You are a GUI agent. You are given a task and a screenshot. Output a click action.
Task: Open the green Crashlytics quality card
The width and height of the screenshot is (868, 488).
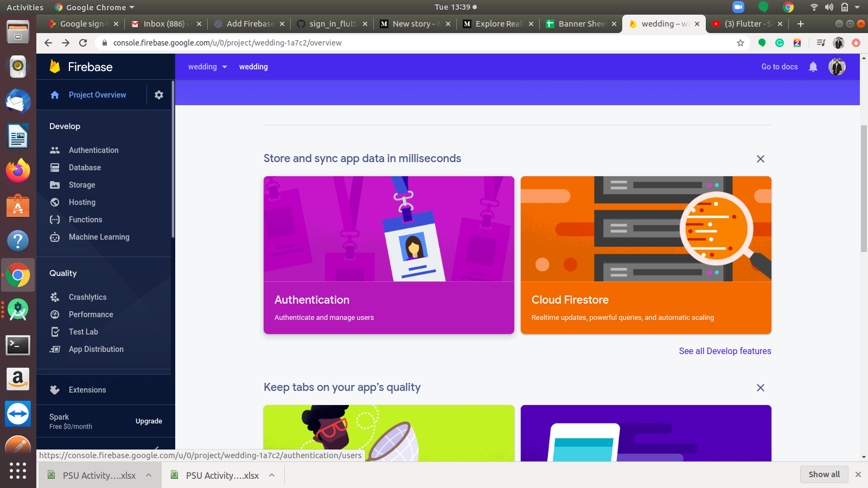pyautogui.click(x=389, y=433)
